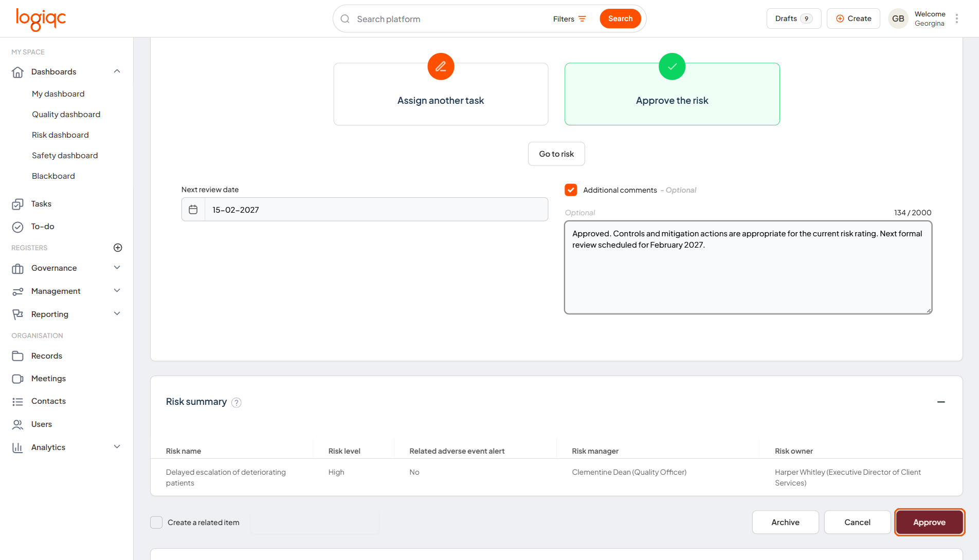Image resolution: width=979 pixels, height=560 pixels.
Task: Click the orange pencil Assign task icon
Action: tap(441, 66)
